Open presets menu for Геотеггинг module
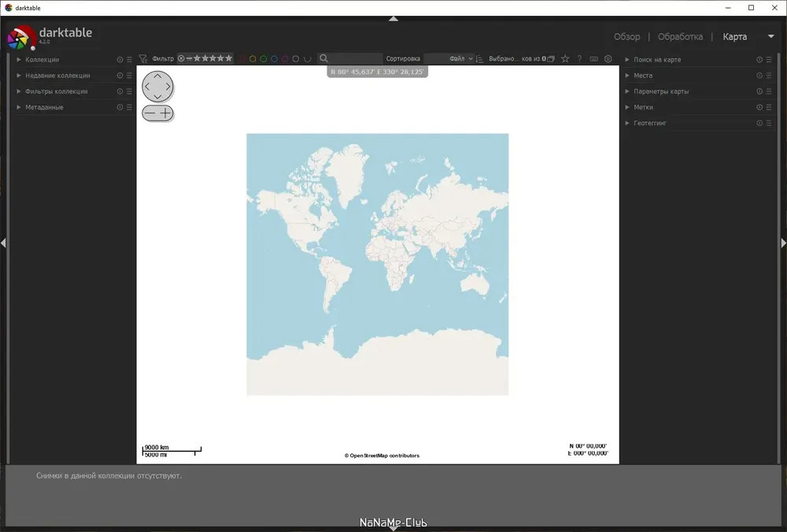Image resolution: width=787 pixels, height=532 pixels. [x=769, y=123]
